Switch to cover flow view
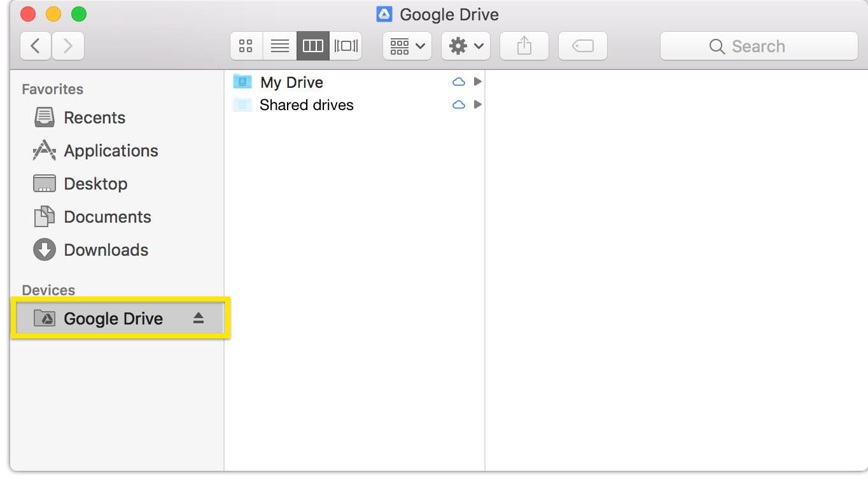Viewport: 868px width, 481px height. pyautogui.click(x=346, y=46)
